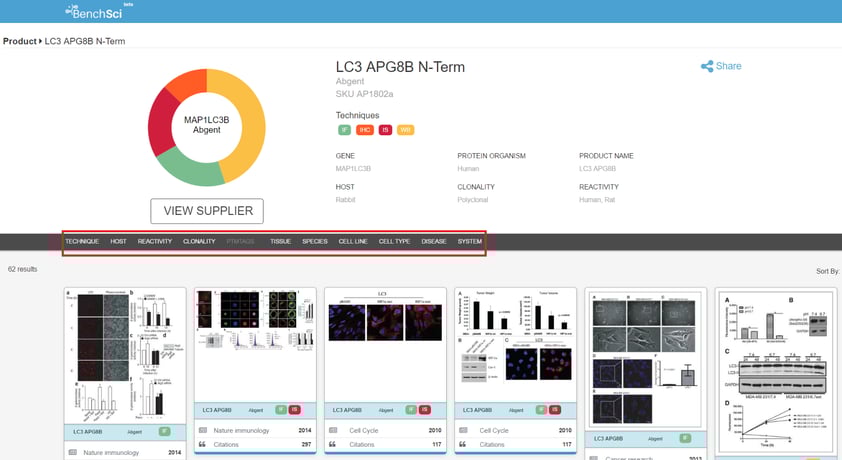842x460 pixels.
Task: Click the 'MAP1LC3B Abgent' donut center label
Action: 207,125
